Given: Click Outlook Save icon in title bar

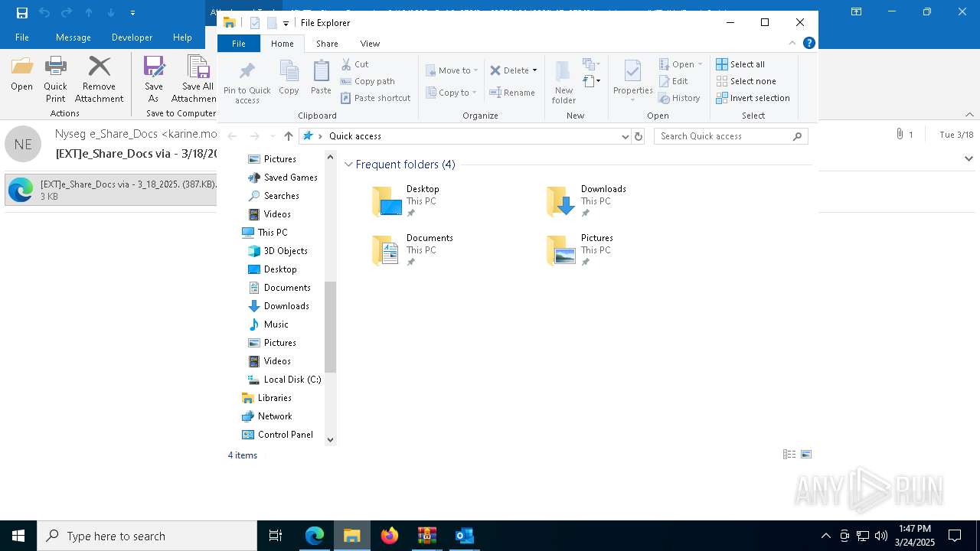Looking at the screenshot, I should pos(22,12).
